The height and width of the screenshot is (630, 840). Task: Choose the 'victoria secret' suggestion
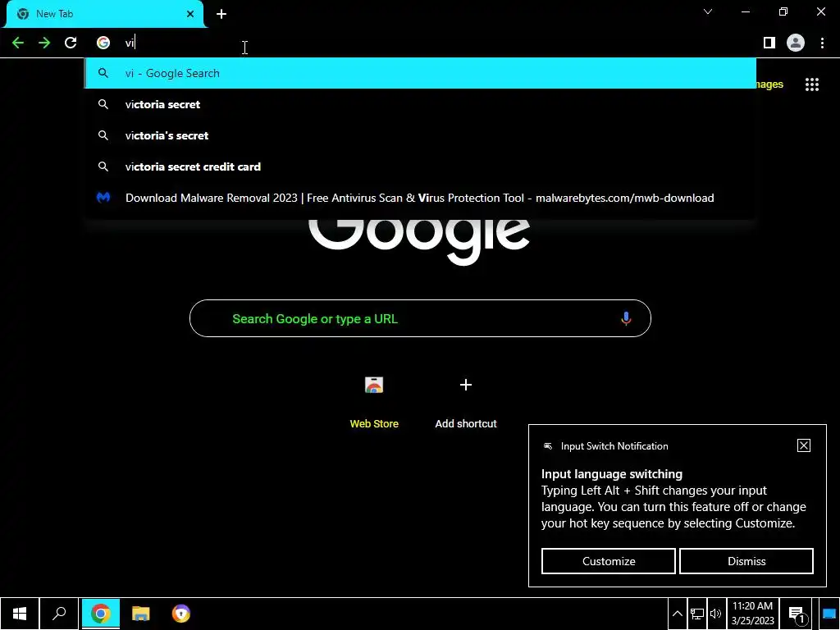point(420,104)
